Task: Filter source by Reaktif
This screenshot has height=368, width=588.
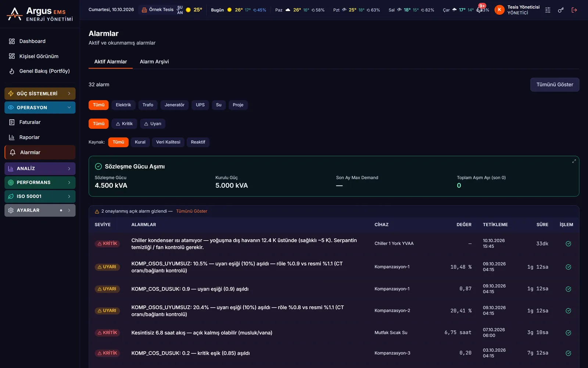Action: click(198, 142)
